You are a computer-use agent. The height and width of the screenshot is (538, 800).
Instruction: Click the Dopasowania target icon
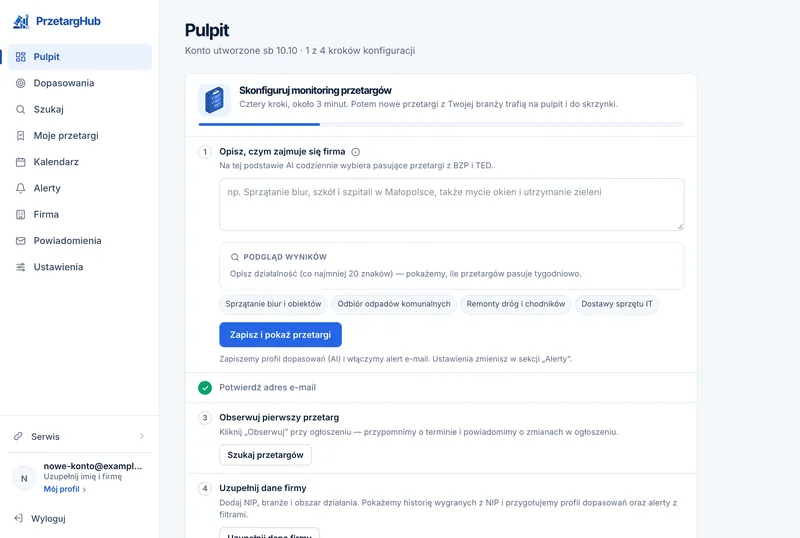[20, 83]
